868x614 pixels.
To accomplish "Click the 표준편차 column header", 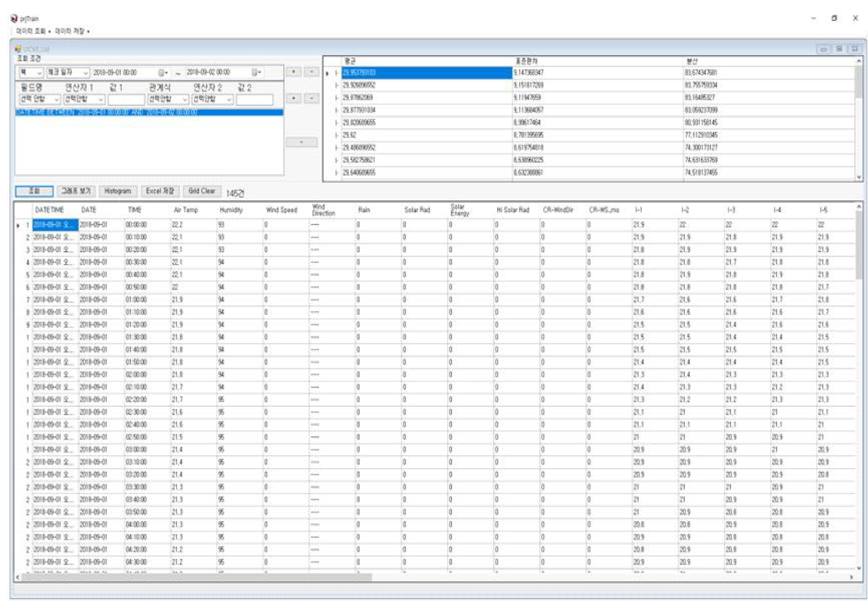I will pos(598,61).
